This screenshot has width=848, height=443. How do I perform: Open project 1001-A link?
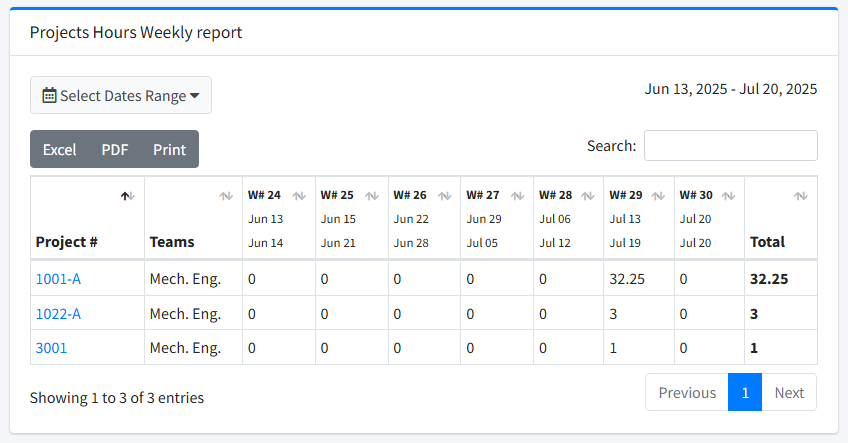click(x=58, y=279)
